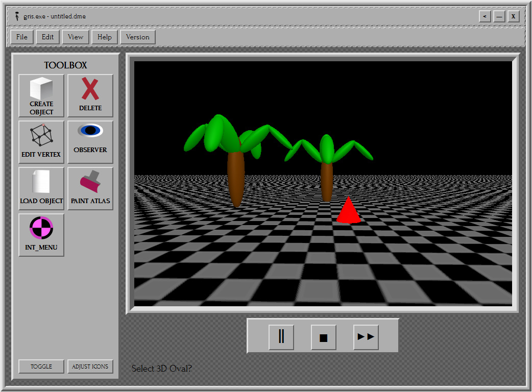Select the CREATE OBJECT tool

click(x=41, y=95)
